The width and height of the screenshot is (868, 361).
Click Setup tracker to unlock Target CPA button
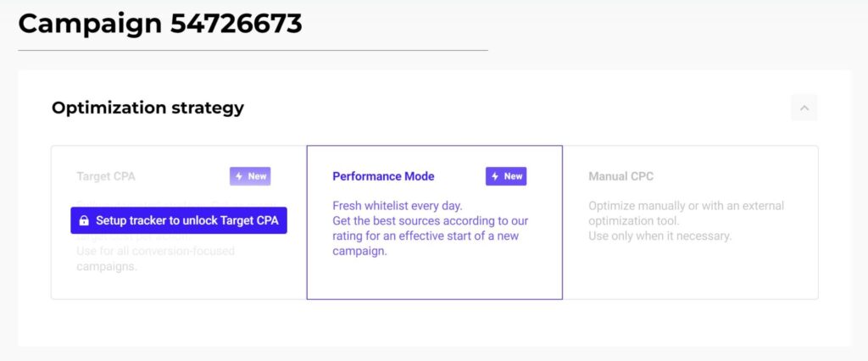point(179,220)
